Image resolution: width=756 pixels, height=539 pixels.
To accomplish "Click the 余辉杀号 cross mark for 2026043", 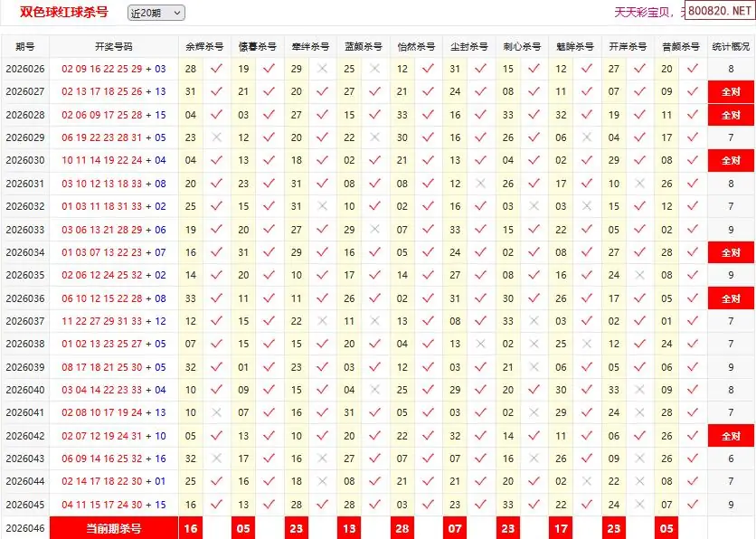I will [215, 459].
